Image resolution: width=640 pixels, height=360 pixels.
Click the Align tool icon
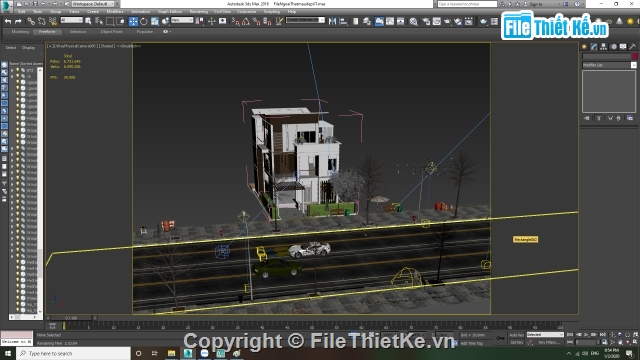[343, 21]
